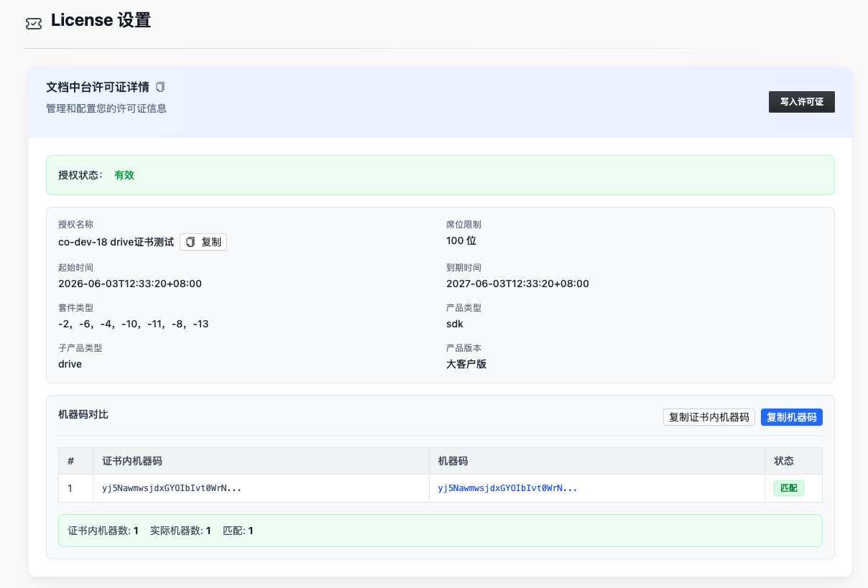This screenshot has height=588, width=868.
Task: Click the 复制 button beside license name
Action: 203,242
